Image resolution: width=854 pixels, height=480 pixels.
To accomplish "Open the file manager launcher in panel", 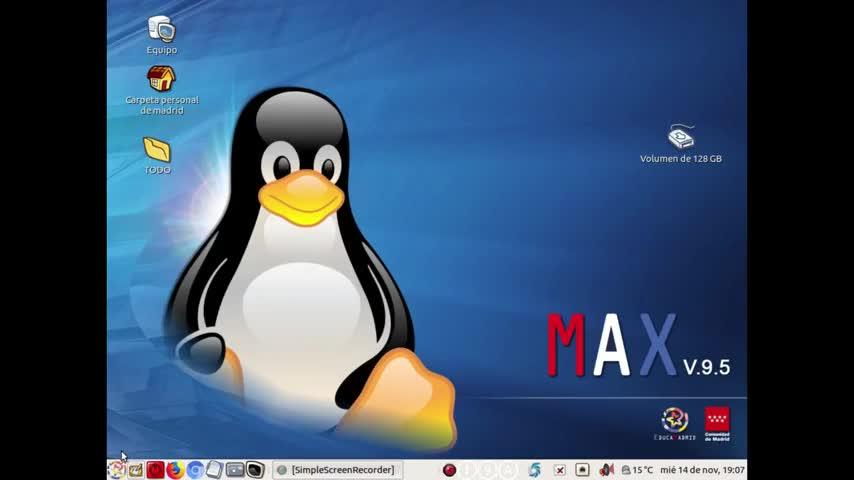I will pyautogui.click(x=215, y=470).
